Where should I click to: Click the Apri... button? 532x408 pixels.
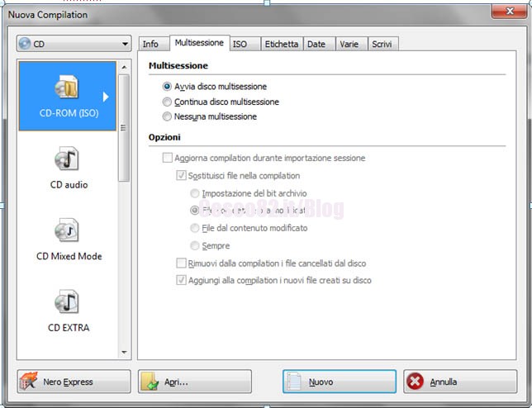(195, 382)
